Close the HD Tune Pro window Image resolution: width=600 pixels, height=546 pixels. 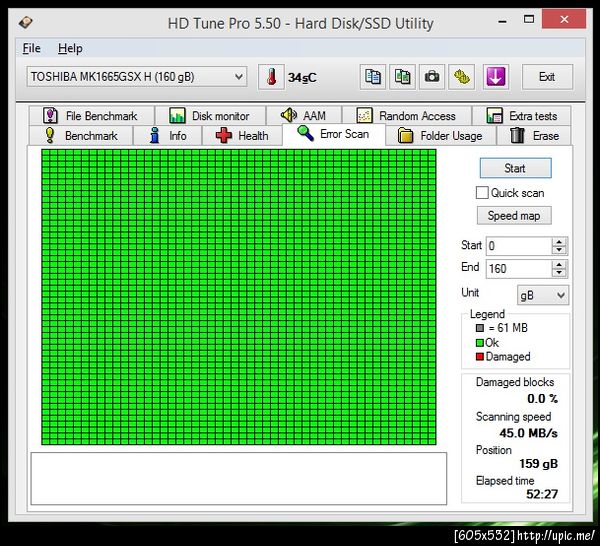[x=564, y=19]
